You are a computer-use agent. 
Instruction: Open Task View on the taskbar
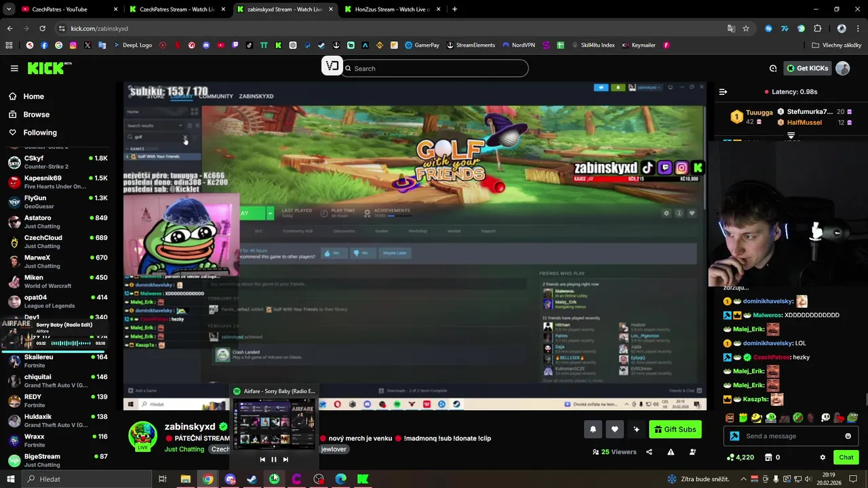point(163,479)
